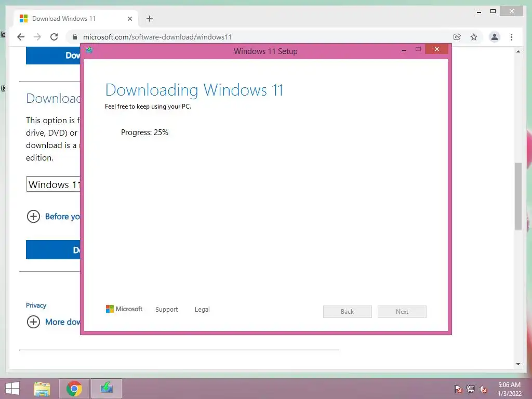Viewport: 532px width, 399px height.
Task: Bookmark this page with the star icon
Action: click(x=474, y=37)
